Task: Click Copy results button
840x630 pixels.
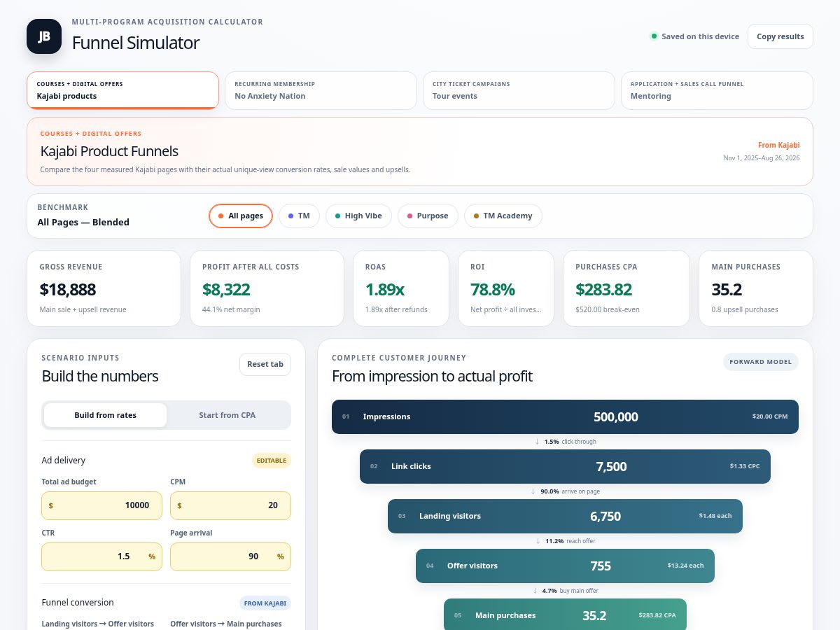Action: (x=780, y=36)
